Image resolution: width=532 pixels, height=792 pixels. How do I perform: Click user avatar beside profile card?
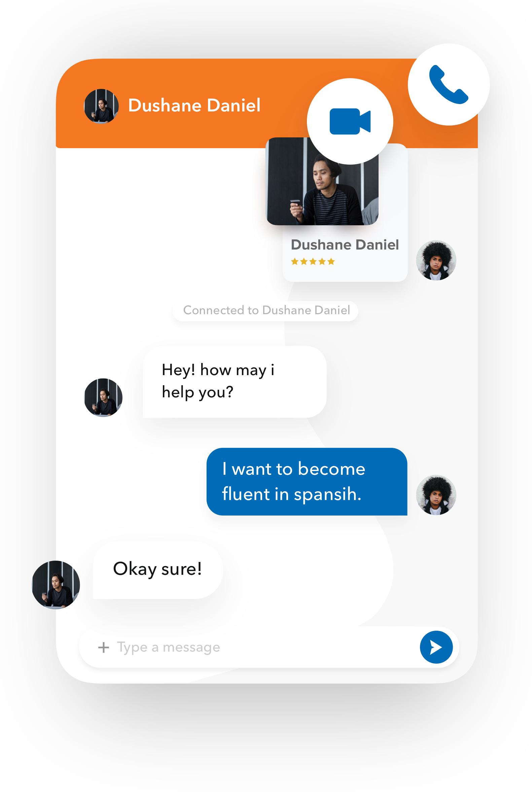click(x=436, y=260)
